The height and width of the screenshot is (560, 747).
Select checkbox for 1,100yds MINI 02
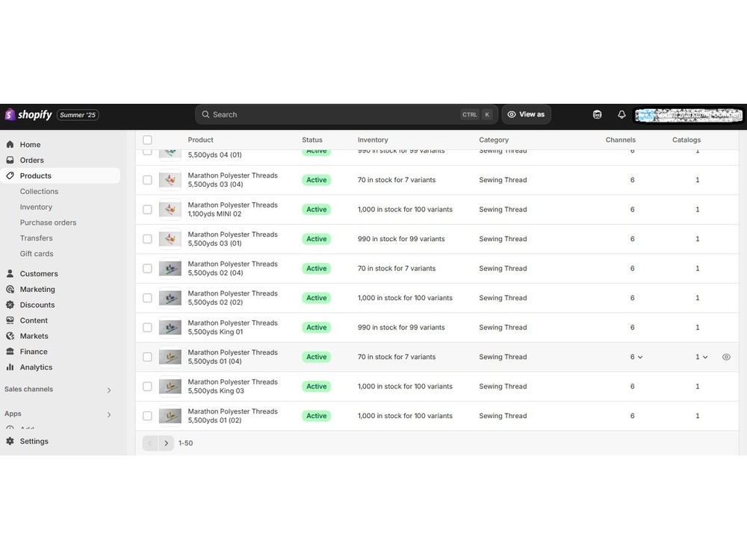pos(147,210)
